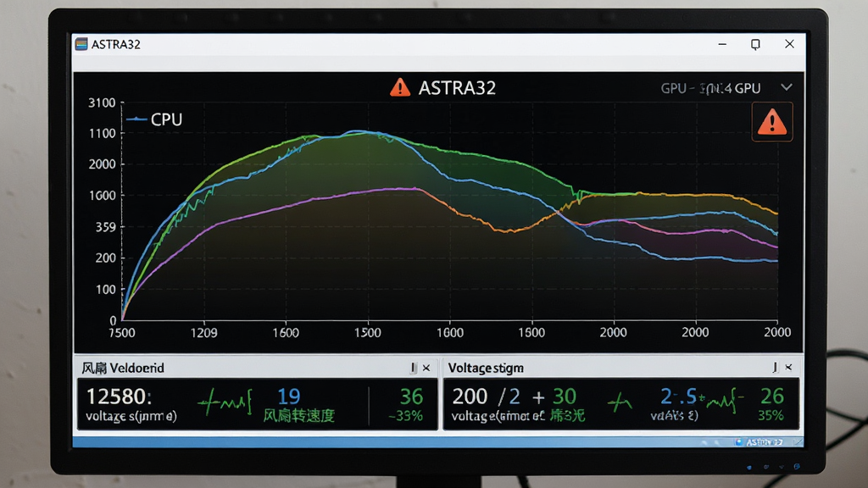This screenshot has height=488, width=868.
Task: Click the 7500 x-axis label
Action: coord(122,332)
